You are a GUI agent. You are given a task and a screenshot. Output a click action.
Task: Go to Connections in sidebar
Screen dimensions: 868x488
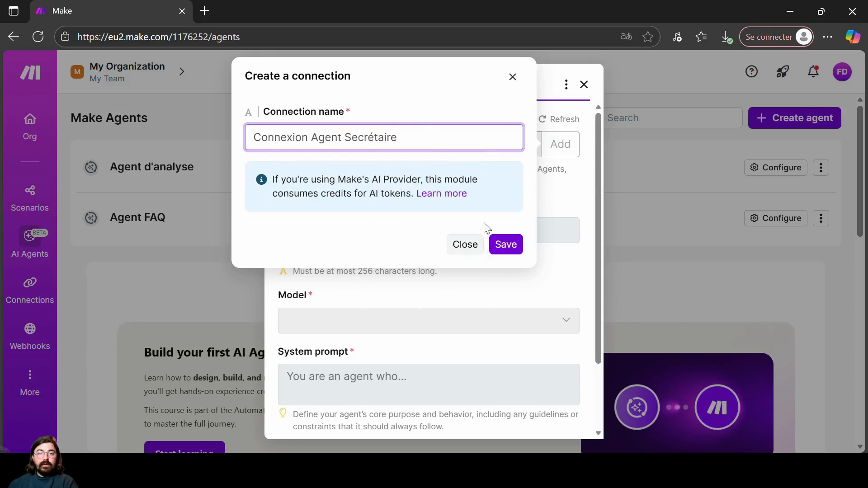(x=30, y=290)
